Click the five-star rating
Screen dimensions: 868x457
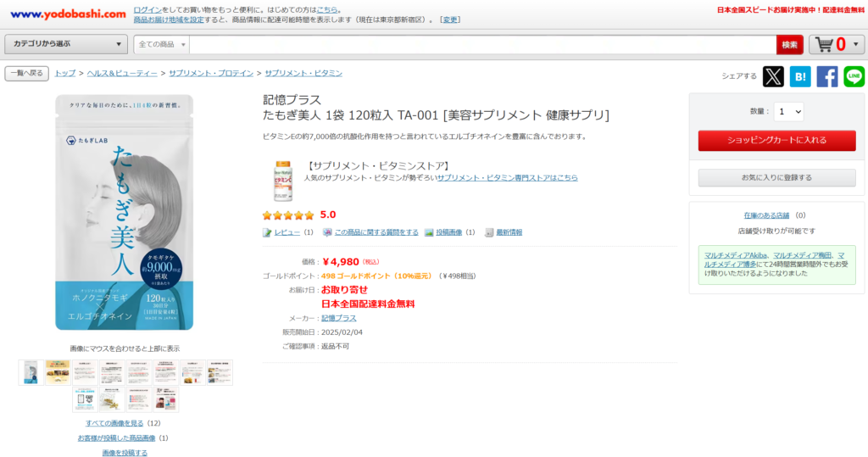(x=288, y=215)
